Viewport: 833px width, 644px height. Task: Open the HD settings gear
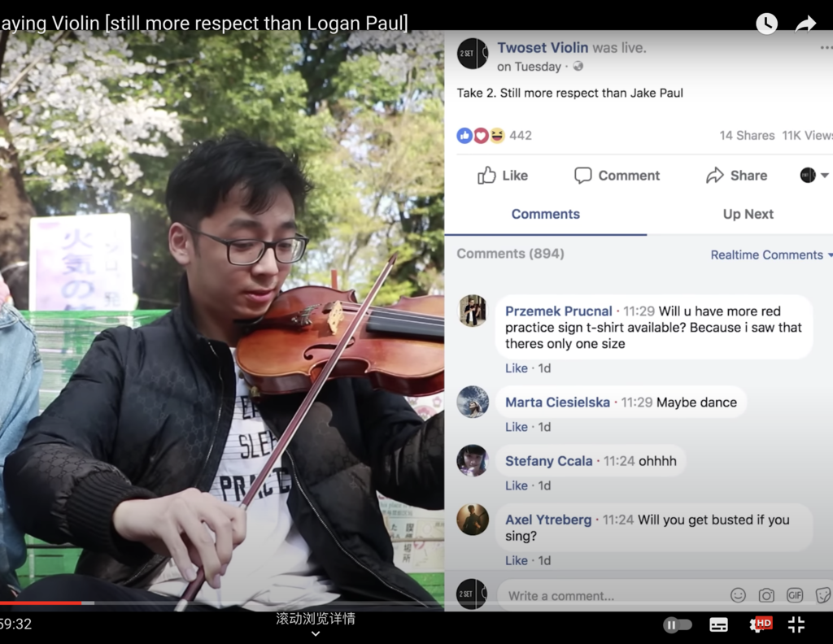pyautogui.click(x=759, y=624)
